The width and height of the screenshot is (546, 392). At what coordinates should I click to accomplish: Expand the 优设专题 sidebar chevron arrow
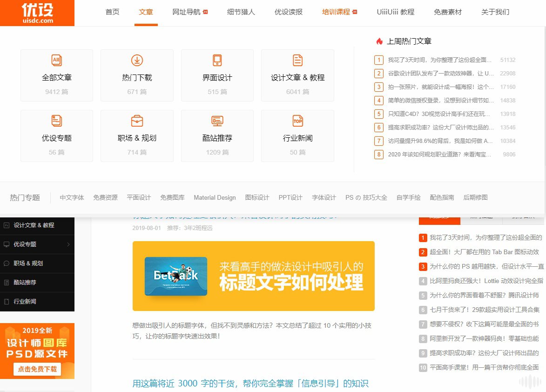pos(68,244)
